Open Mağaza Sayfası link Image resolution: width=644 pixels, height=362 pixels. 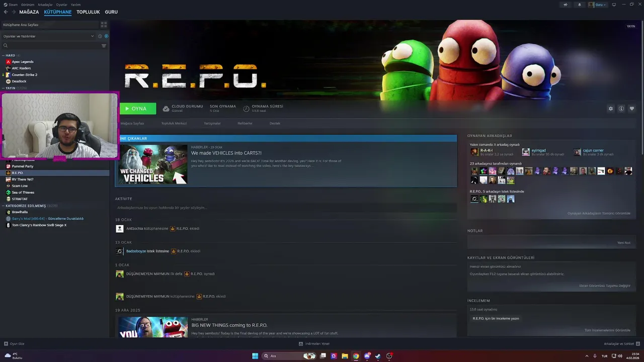(x=132, y=123)
